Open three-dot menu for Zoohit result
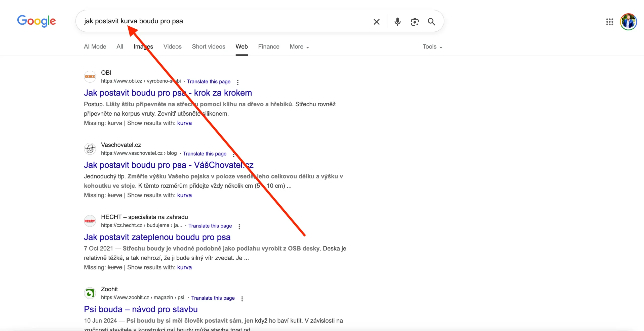This screenshot has width=644, height=331. tap(242, 299)
